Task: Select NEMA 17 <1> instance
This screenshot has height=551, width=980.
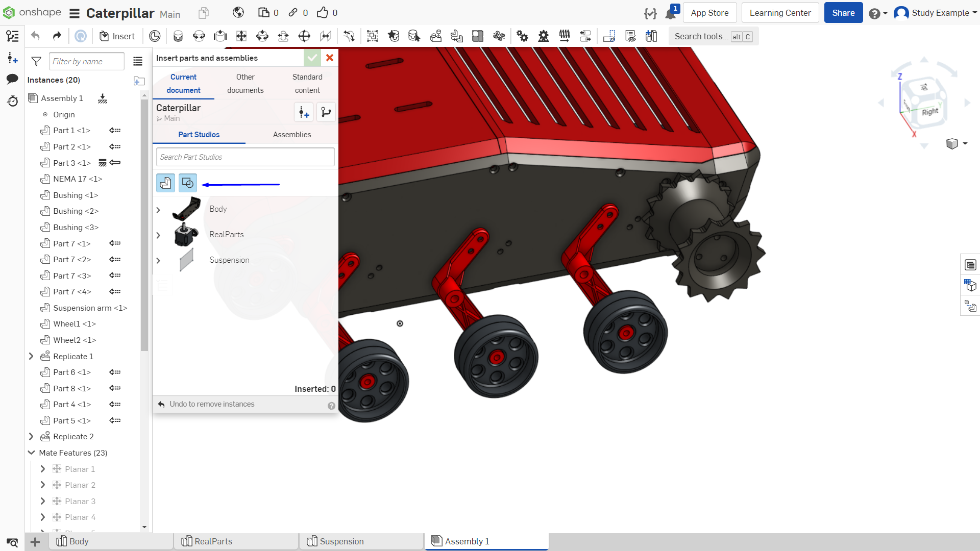Action: (78, 179)
